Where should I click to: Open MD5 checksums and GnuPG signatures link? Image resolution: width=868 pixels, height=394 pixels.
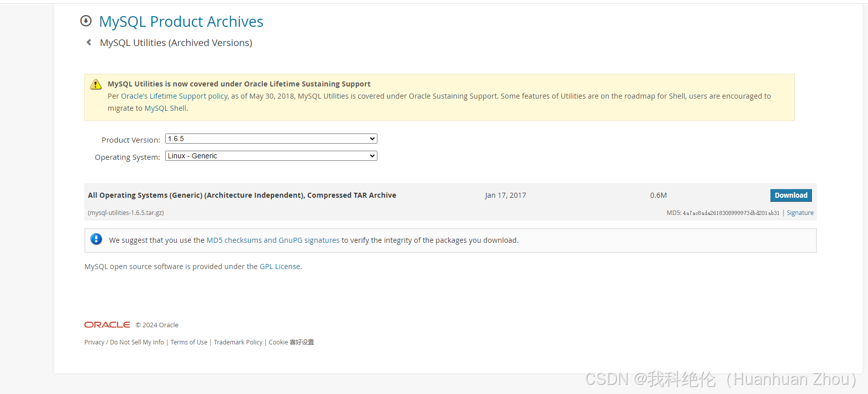273,240
